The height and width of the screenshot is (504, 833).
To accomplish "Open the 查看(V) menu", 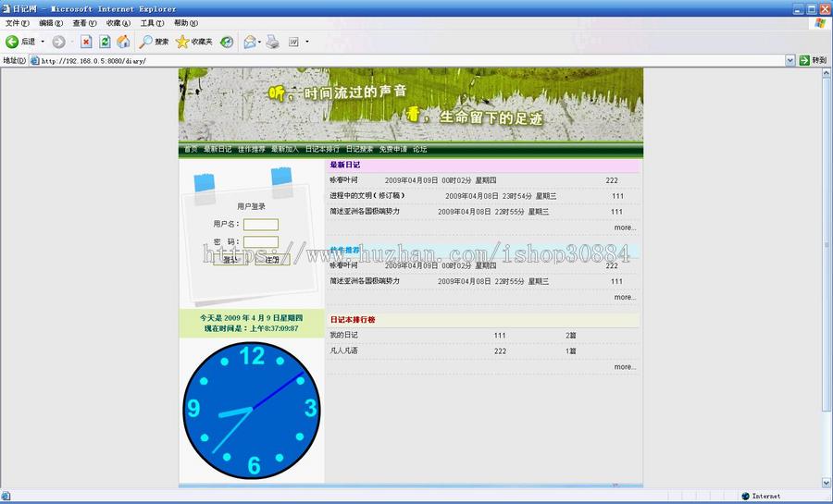I will [x=84, y=23].
